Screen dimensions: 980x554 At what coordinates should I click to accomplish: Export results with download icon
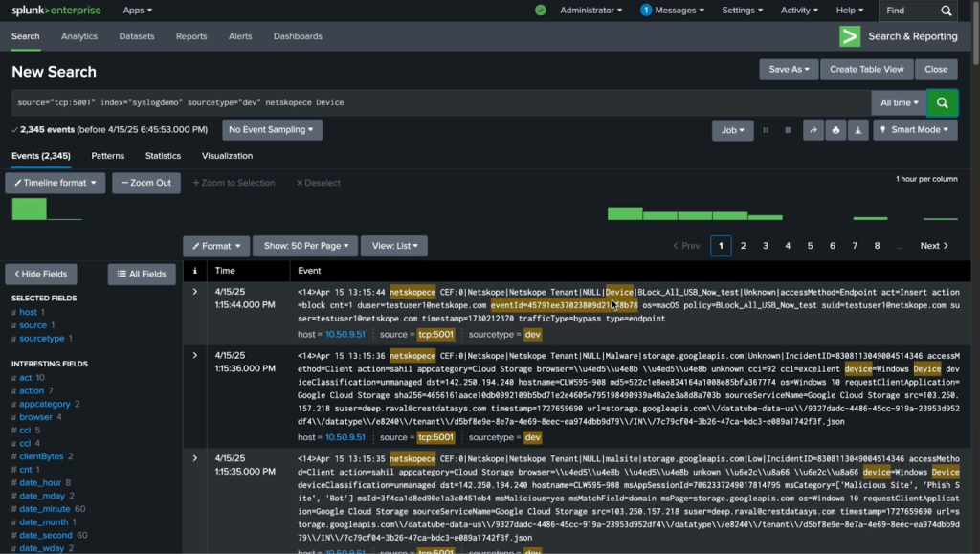click(858, 130)
